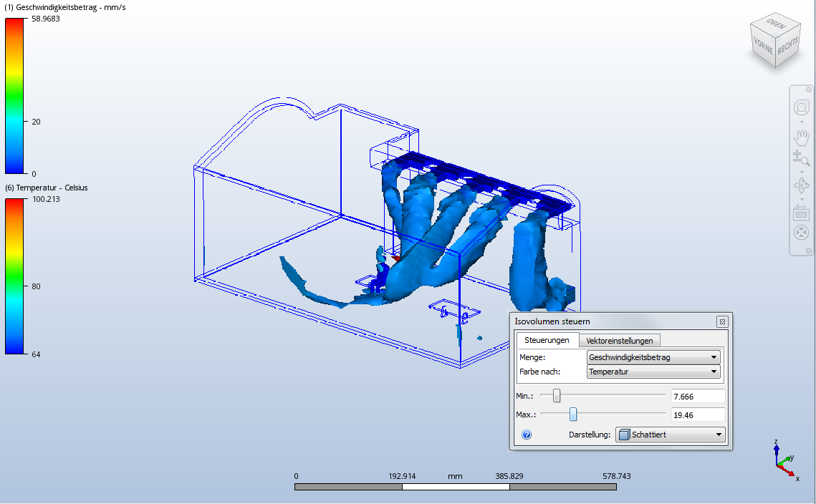This screenshot has width=816, height=504.
Task: Open the steering wheel navigation tool
Action: tap(802, 107)
